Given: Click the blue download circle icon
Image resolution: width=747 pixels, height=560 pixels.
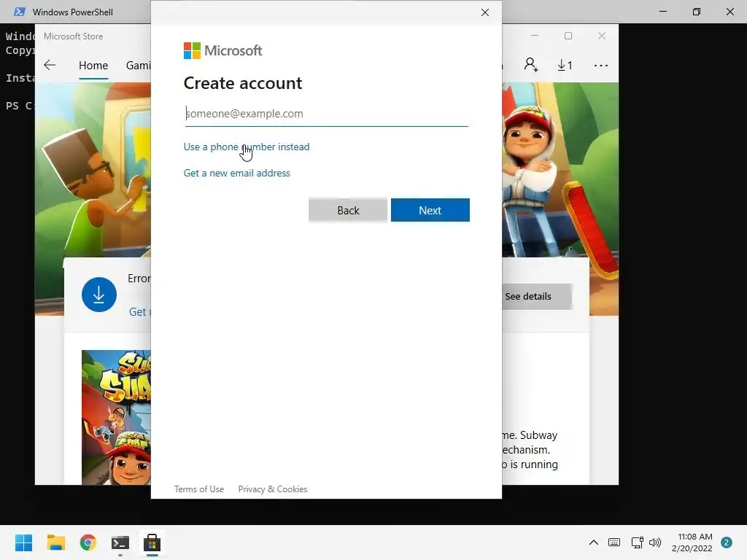Looking at the screenshot, I should [99, 295].
